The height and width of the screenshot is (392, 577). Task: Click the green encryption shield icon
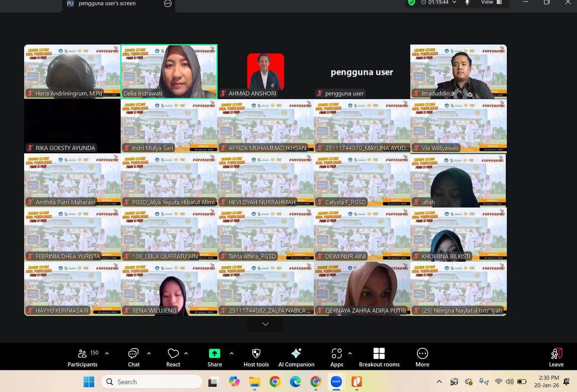pos(411,3)
